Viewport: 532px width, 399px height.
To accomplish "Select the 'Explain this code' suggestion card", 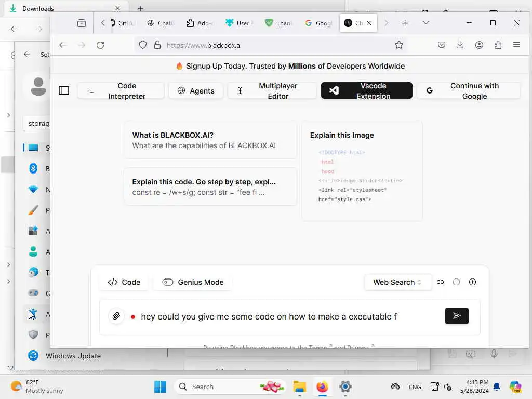I will pos(210,187).
